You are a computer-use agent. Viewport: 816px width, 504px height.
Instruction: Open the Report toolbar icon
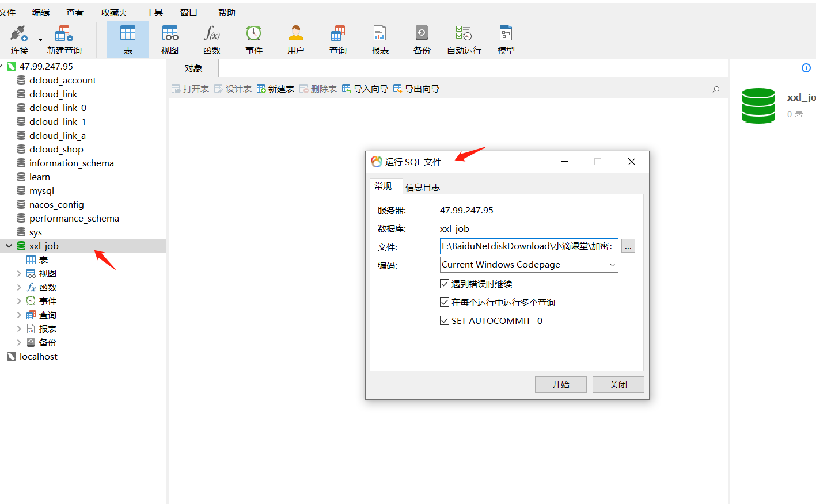[380, 40]
